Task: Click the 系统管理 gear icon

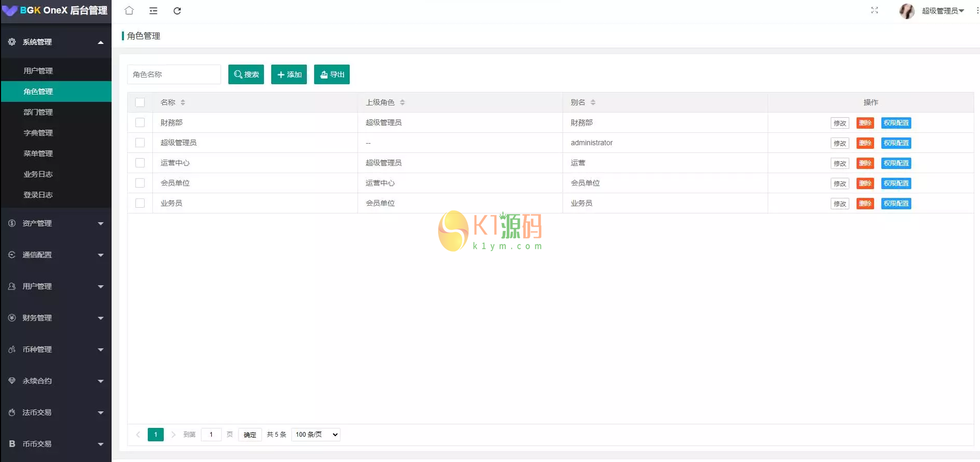Action: (12, 42)
